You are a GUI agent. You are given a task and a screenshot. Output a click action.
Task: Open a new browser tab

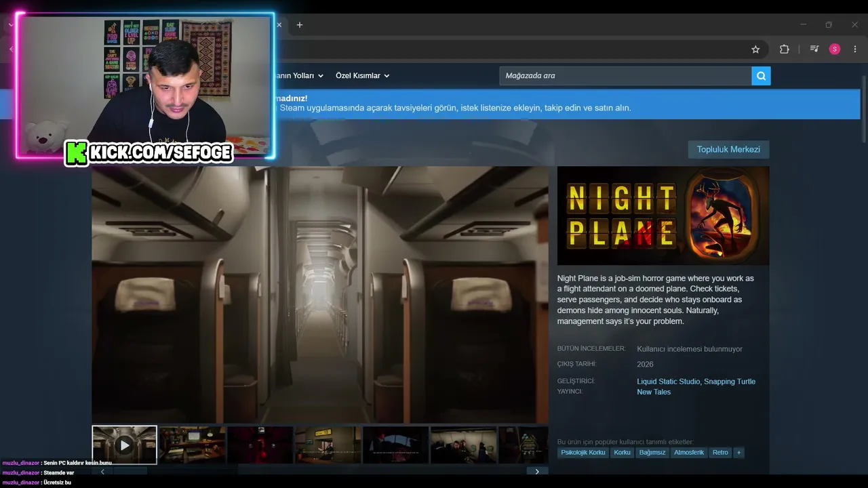click(x=300, y=25)
